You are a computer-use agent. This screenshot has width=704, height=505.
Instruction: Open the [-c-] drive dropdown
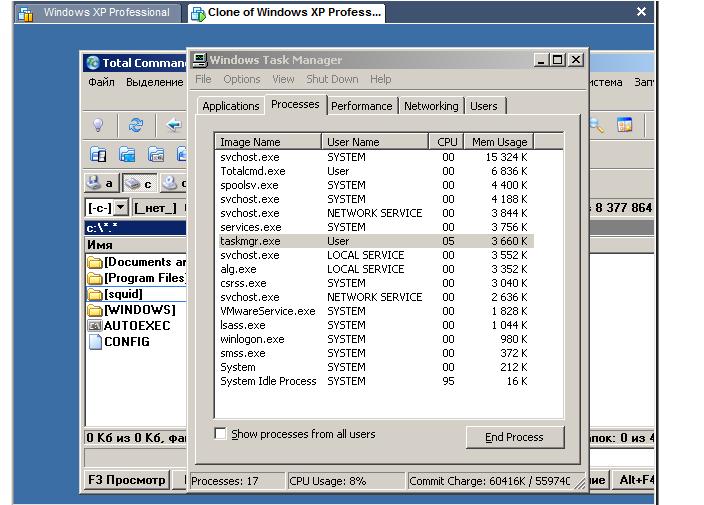120,208
